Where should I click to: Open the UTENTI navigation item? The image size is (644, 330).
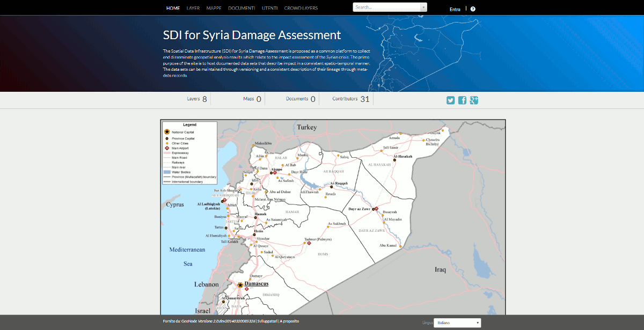[x=270, y=8]
